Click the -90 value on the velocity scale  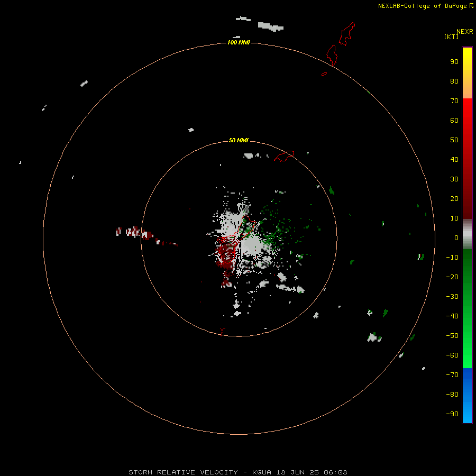click(452, 414)
